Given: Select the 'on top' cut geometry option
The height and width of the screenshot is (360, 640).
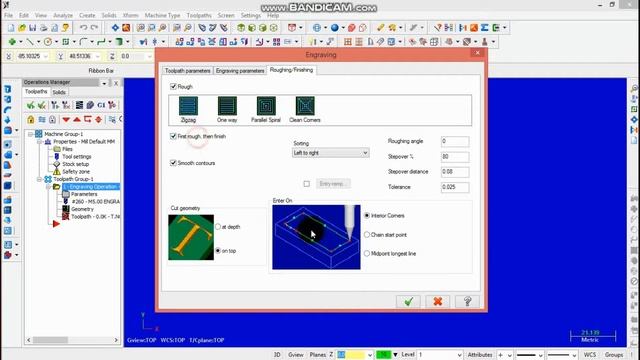Looking at the screenshot, I should click(218, 251).
